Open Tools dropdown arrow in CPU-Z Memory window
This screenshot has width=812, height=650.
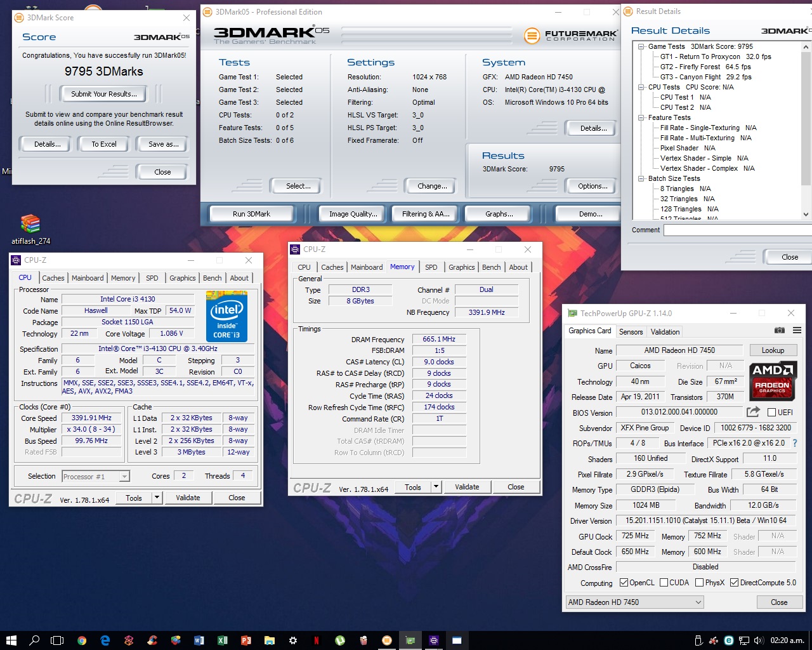(x=436, y=487)
